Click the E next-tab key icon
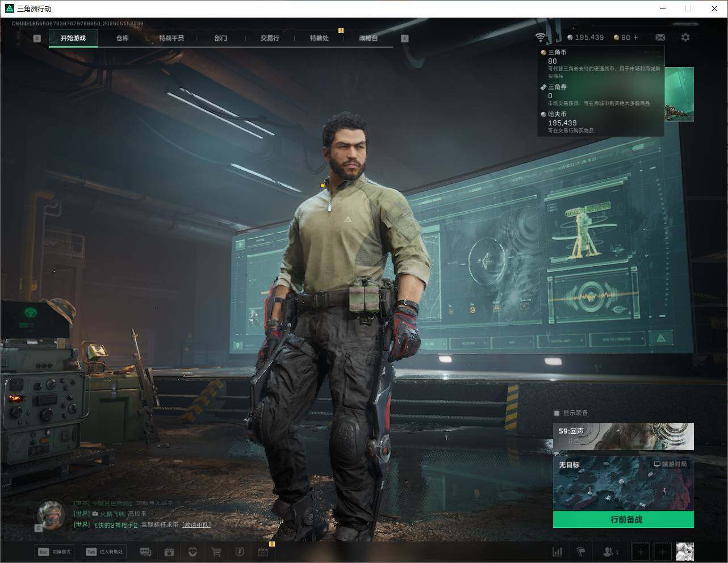 tap(405, 39)
